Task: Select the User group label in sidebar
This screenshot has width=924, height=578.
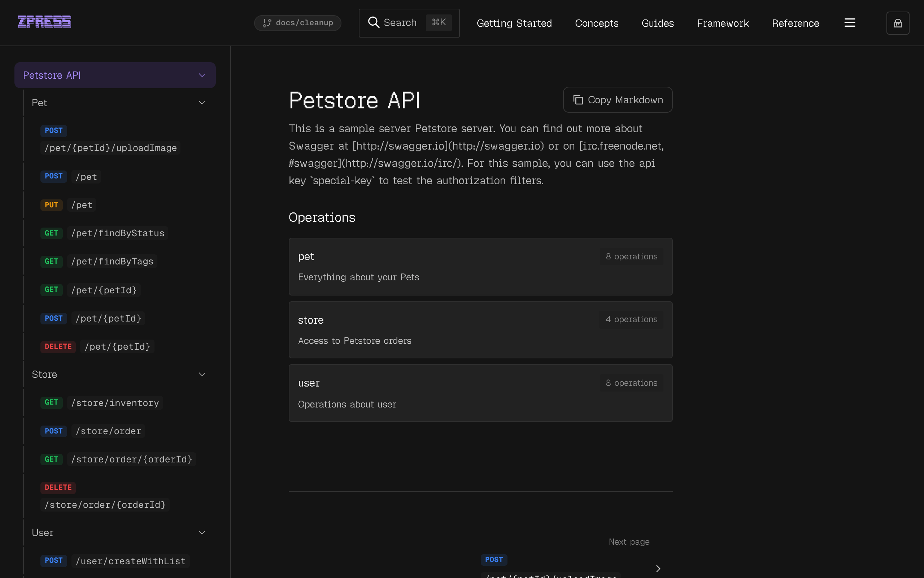Action: click(42, 532)
